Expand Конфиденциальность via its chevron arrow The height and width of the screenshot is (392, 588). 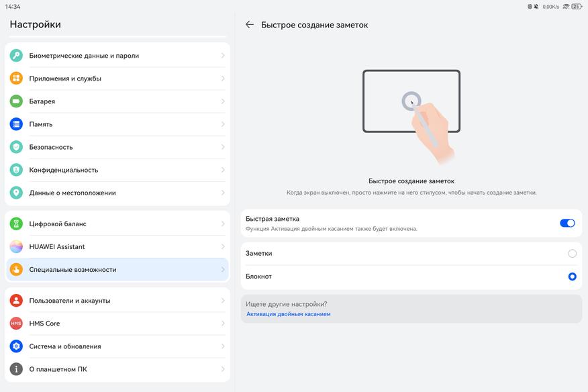click(223, 170)
